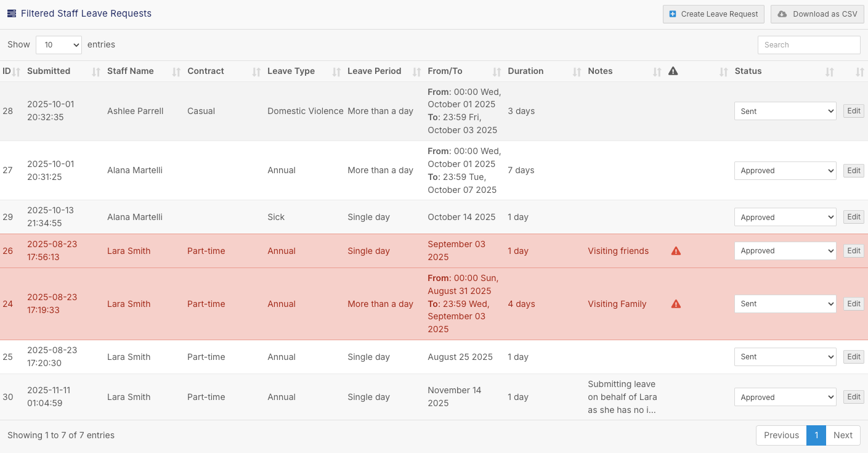This screenshot has height=453, width=868.
Task: Edit Ashlee Parrell's leave request
Action: [854, 111]
